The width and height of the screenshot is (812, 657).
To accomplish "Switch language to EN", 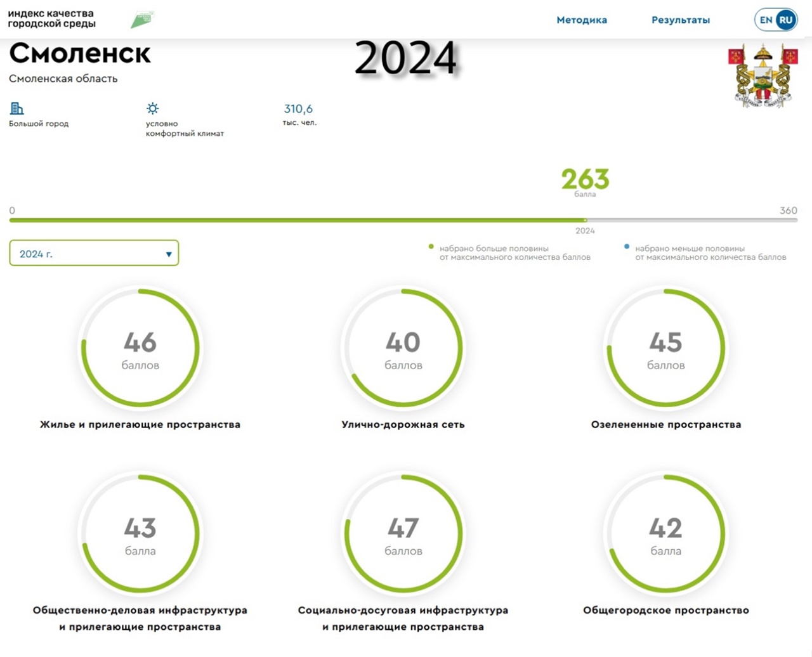I will point(766,20).
